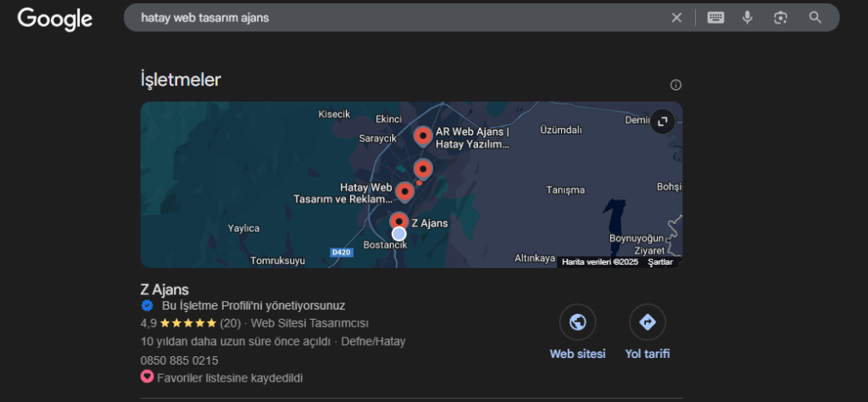The image size is (868, 402).
Task: Click the Harita verileri ©2025 text
Action: (x=600, y=262)
